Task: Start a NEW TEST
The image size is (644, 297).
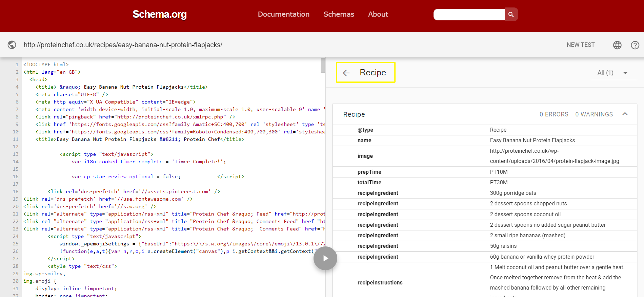Action: coord(581,45)
